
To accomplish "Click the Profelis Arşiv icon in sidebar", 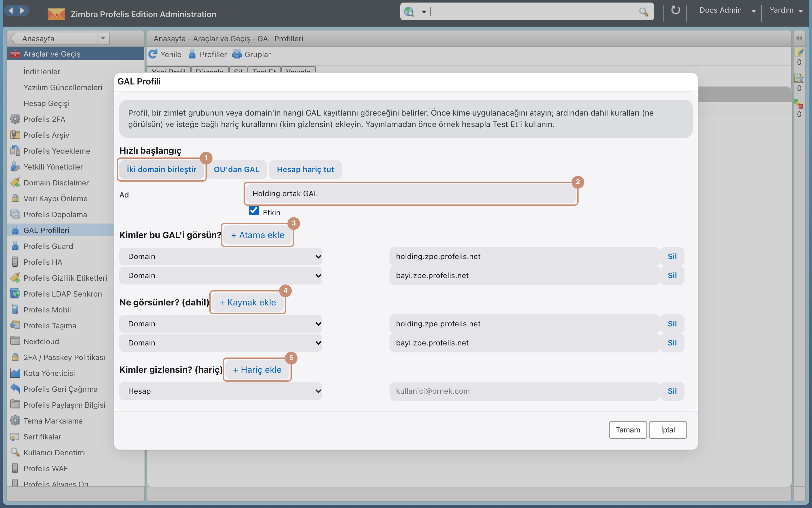I will [15, 135].
